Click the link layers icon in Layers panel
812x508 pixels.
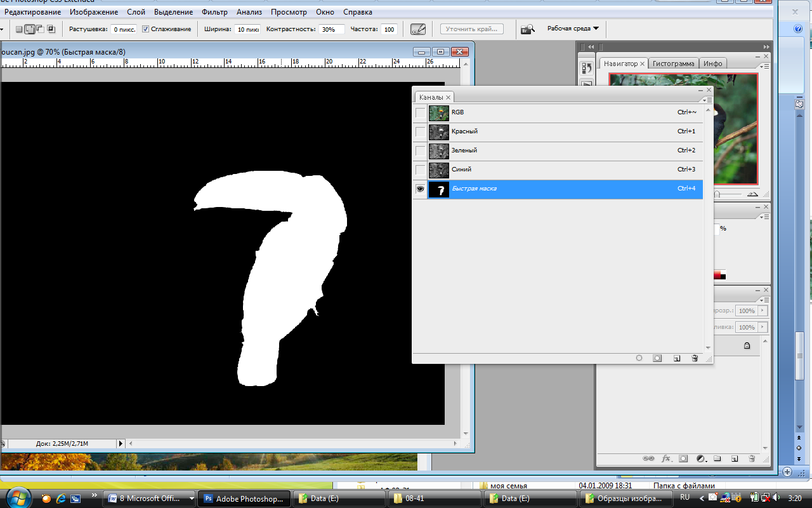(648, 458)
